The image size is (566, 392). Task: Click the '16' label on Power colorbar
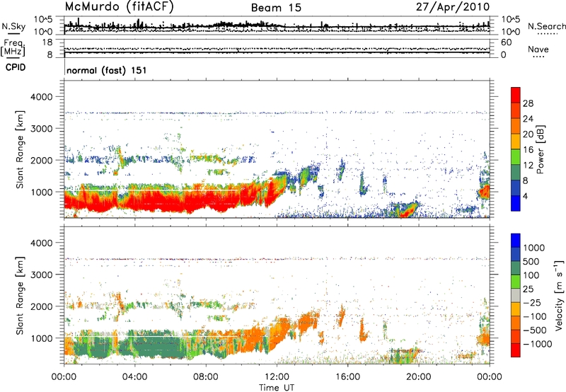point(528,150)
